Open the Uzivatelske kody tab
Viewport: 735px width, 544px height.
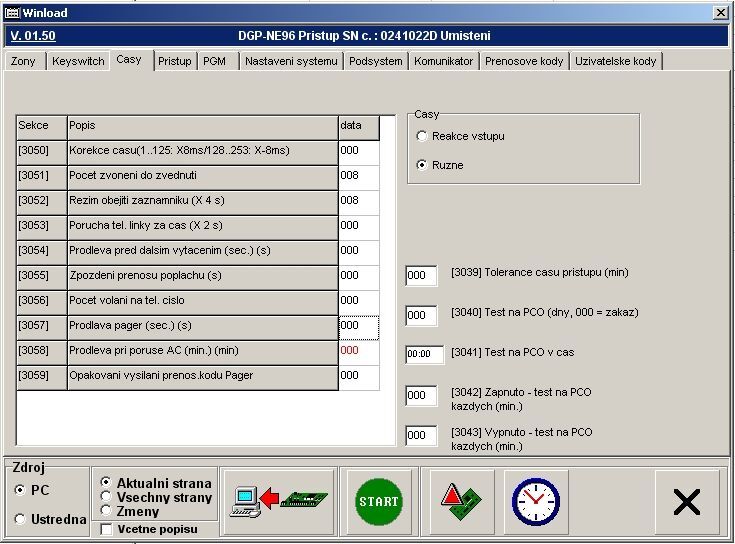coord(616,61)
